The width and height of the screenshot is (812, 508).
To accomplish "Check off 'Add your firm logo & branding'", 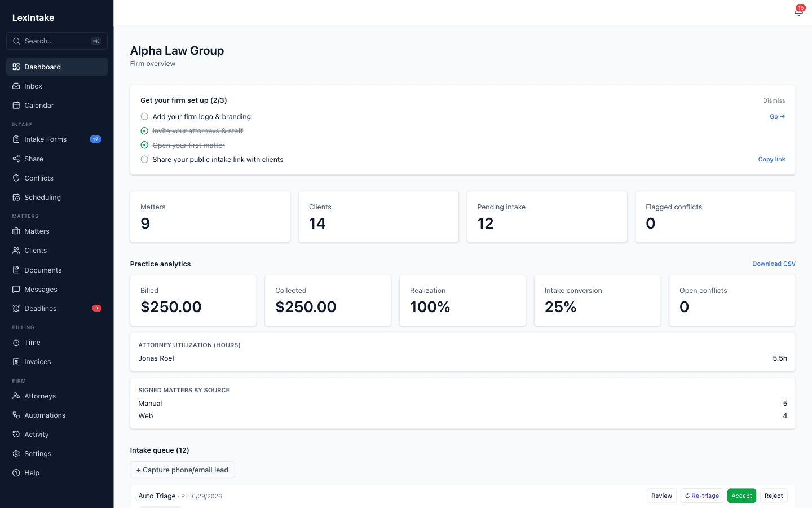I will 144,116.
